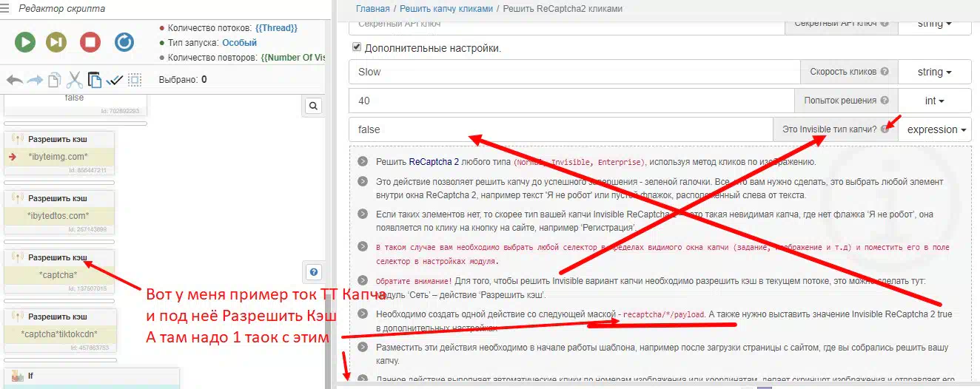
Task: Click the click-speed field containing Slow
Action: pos(574,72)
